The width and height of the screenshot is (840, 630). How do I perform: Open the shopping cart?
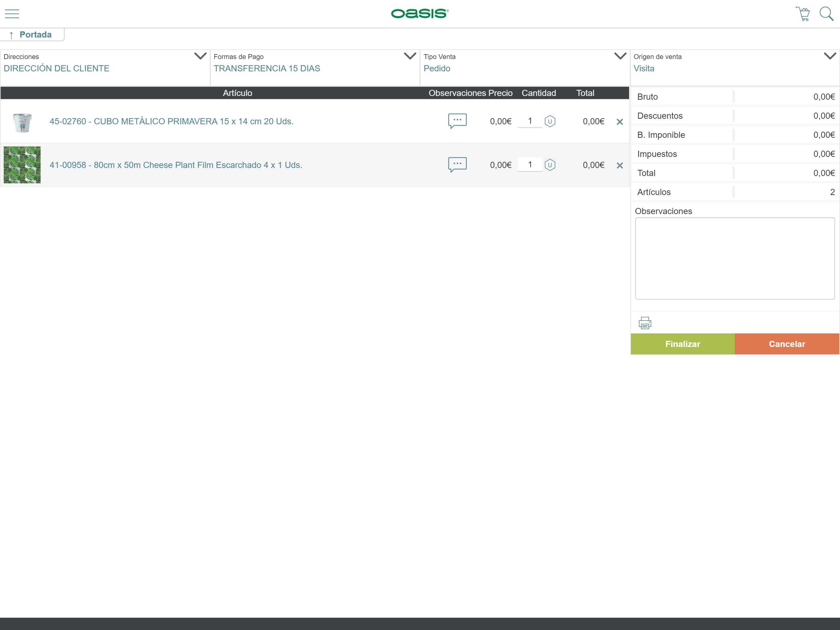click(x=803, y=14)
